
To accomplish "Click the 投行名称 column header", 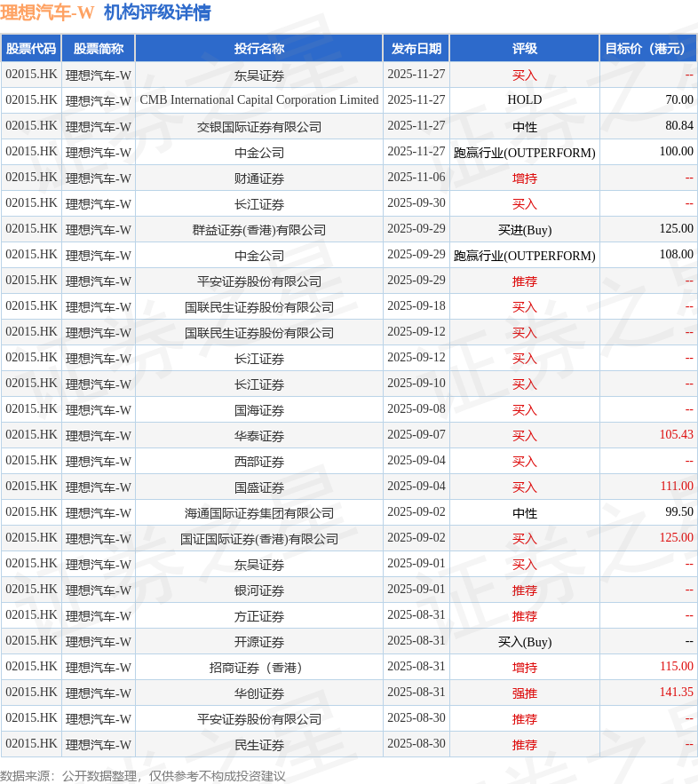I will (259, 49).
